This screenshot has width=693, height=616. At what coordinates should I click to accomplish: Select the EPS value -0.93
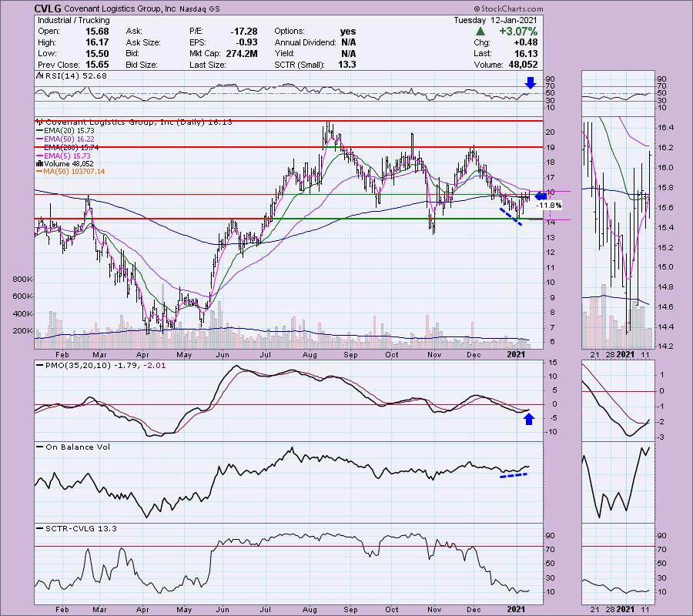pos(247,42)
